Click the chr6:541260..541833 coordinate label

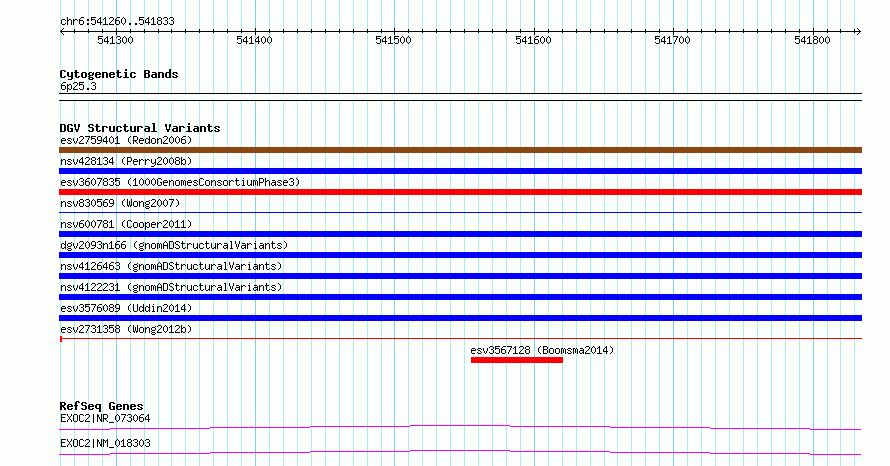(117, 22)
